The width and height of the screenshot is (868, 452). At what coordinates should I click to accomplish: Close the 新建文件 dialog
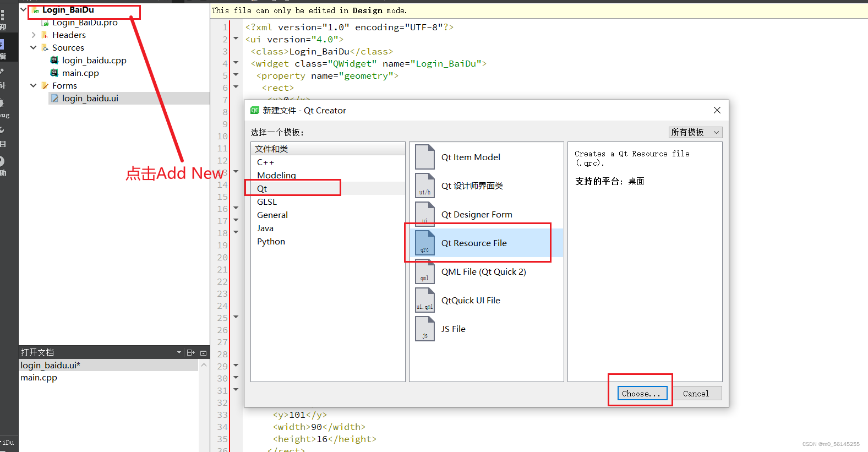(x=717, y=110)
